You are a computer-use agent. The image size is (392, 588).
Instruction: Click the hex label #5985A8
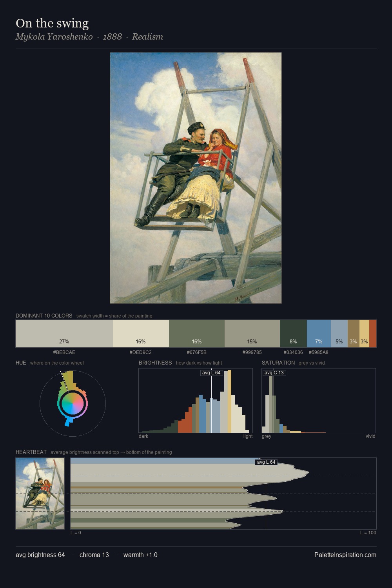tap(319, 352)
